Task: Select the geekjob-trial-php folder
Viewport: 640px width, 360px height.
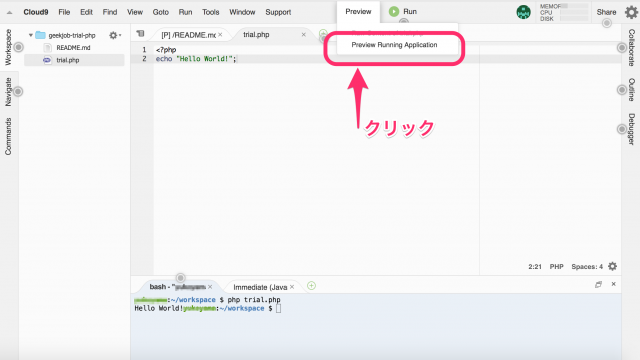Action: coord(72,36)
